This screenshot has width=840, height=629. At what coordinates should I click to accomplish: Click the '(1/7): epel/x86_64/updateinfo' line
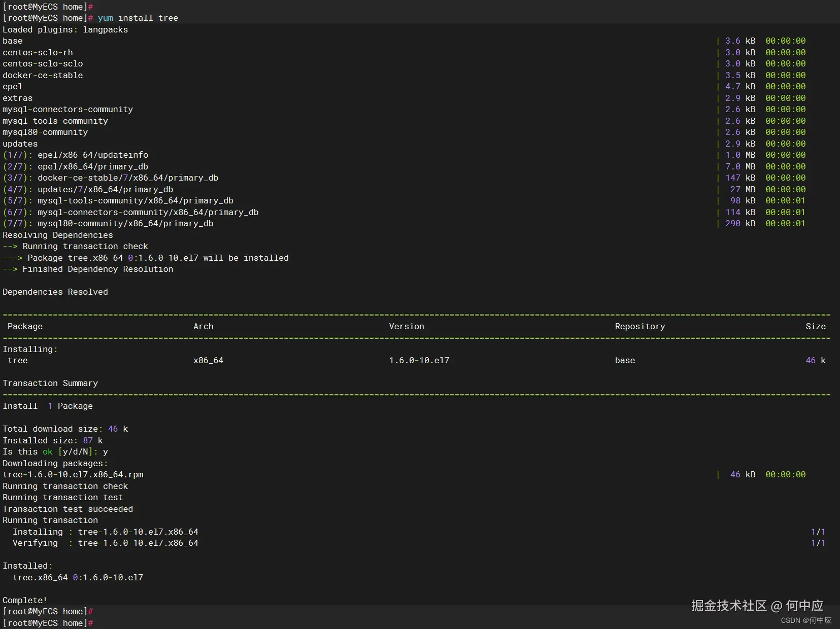coord(76,155)
